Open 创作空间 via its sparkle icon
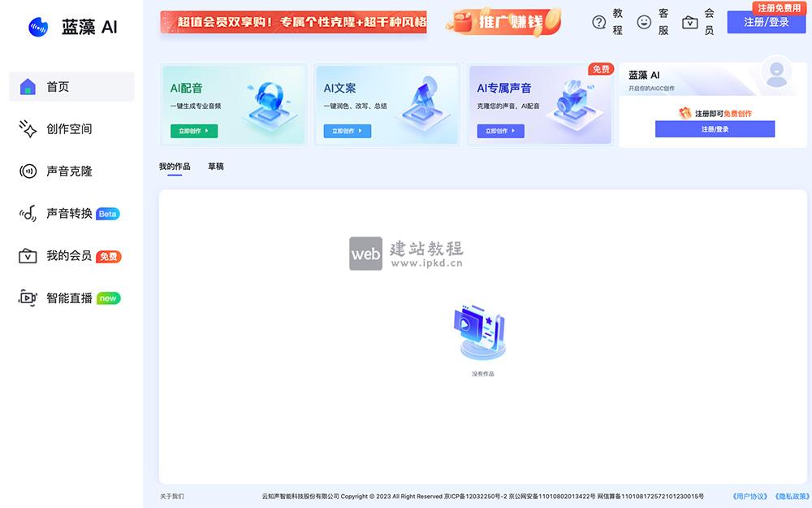The image size is (812, 508). point(28,129)
